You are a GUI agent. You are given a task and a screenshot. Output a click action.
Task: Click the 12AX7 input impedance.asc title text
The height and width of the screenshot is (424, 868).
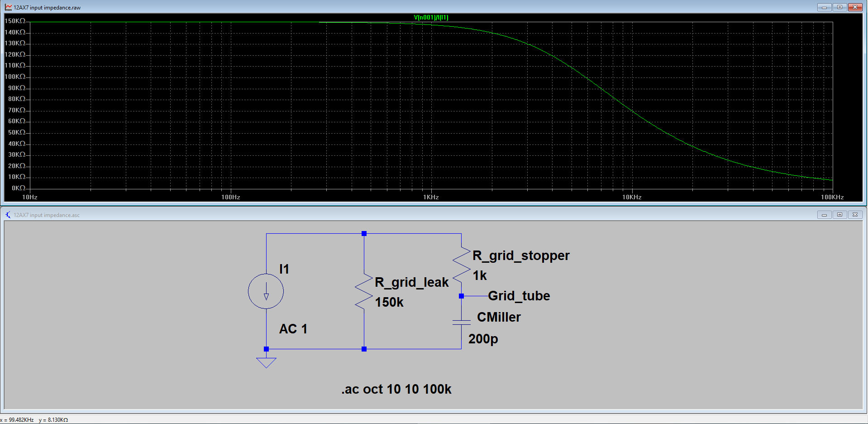pyautogui.click(x=47, y=215)
